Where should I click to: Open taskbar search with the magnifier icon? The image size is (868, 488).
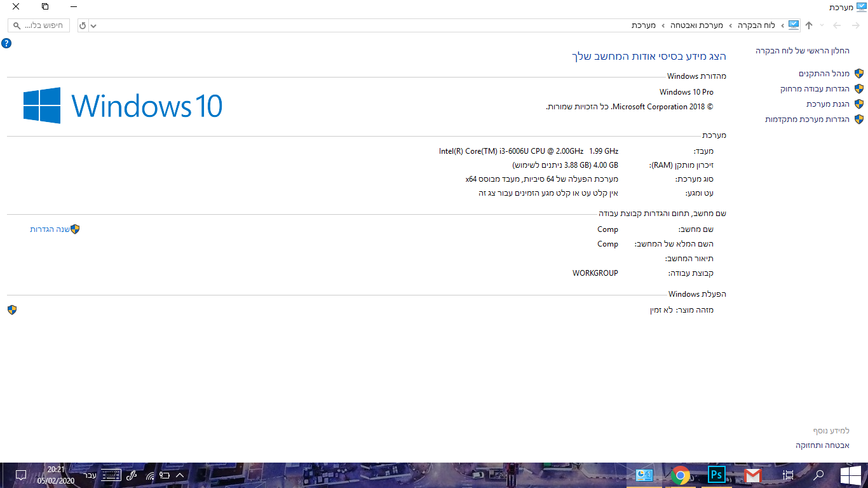click(x=819, y=475)
